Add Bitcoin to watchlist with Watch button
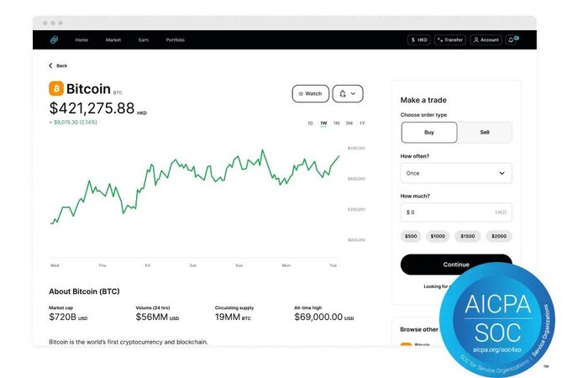 pos(310,93)
